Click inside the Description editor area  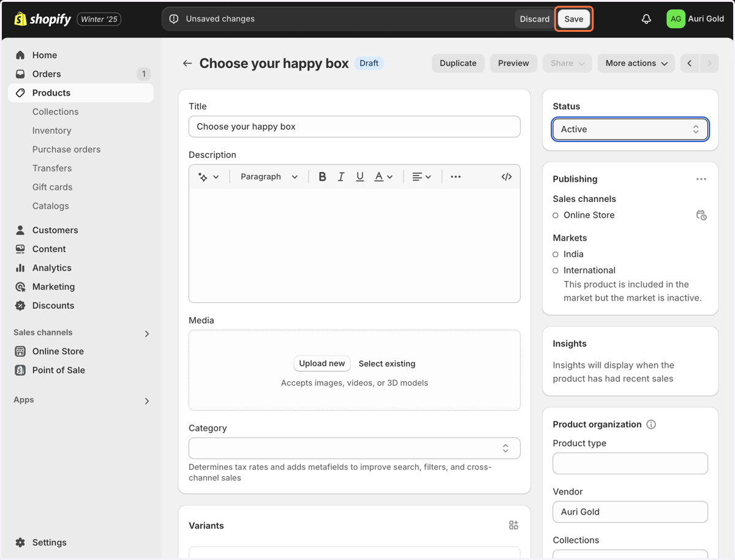[355, 245]
